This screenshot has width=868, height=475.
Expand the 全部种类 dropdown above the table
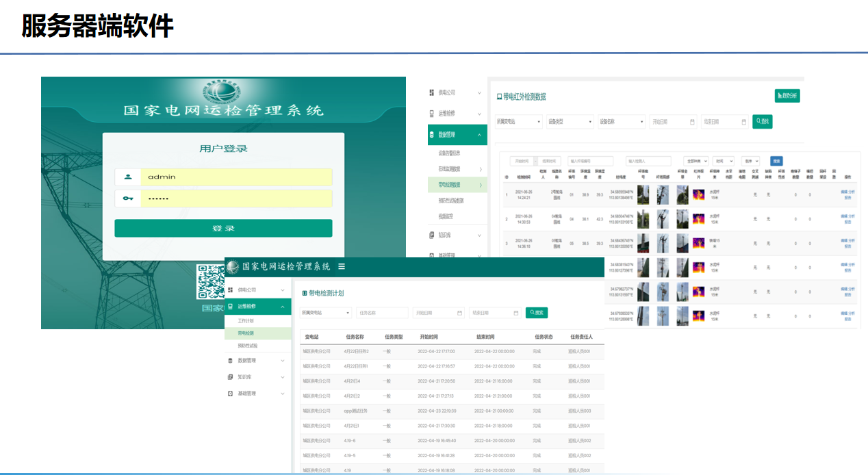point(697,161)
